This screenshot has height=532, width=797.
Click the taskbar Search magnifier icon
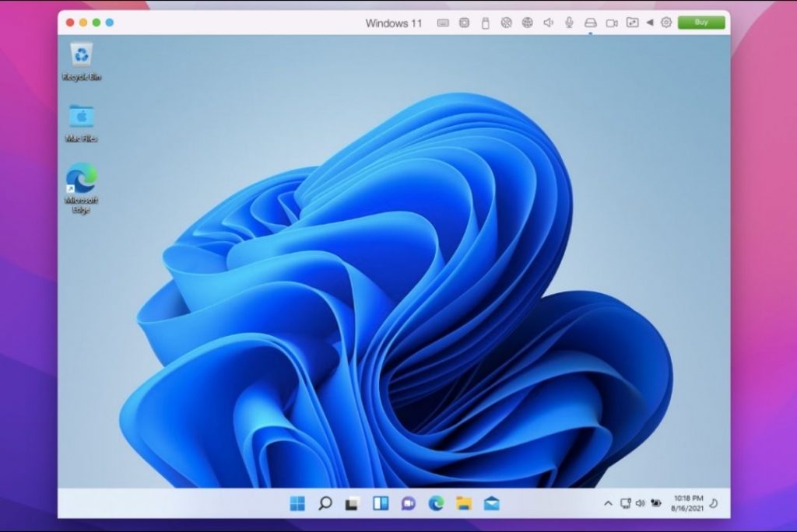325,504
